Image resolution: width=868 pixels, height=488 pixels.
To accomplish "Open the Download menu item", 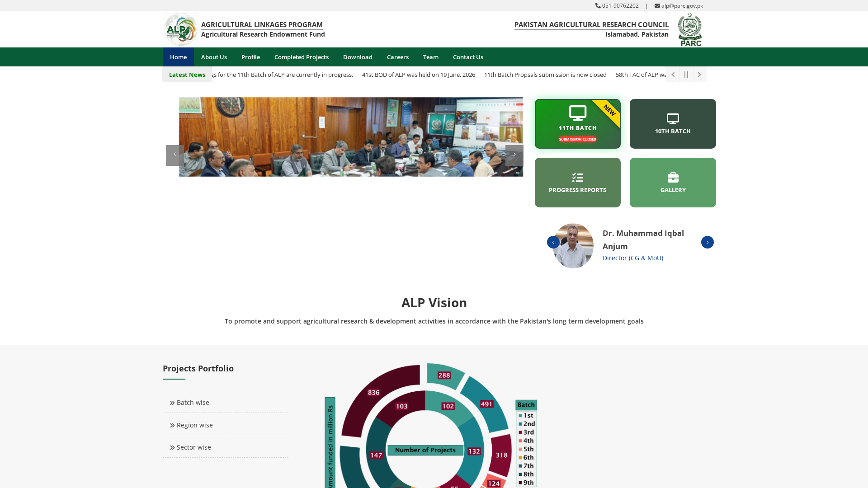I will click(358, 57).
